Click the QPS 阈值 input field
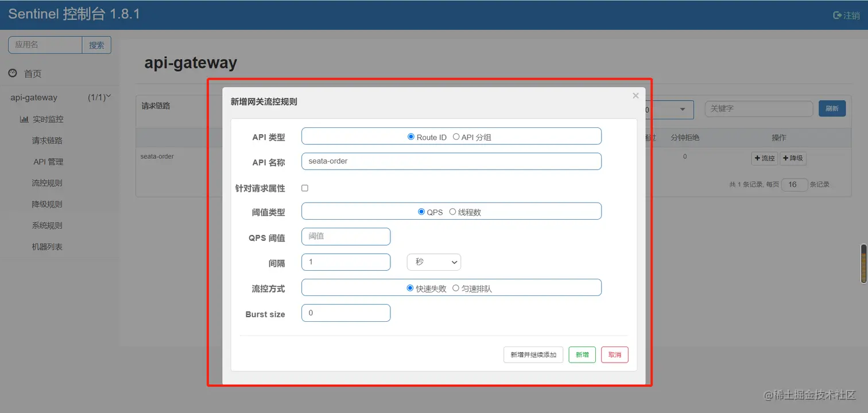The width and height of the screenshot is (868, 413). click(346, 236)
